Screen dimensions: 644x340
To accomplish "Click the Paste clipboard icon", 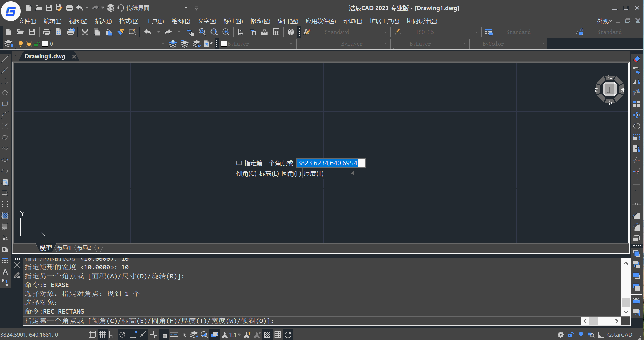I will tap(109, 32).
